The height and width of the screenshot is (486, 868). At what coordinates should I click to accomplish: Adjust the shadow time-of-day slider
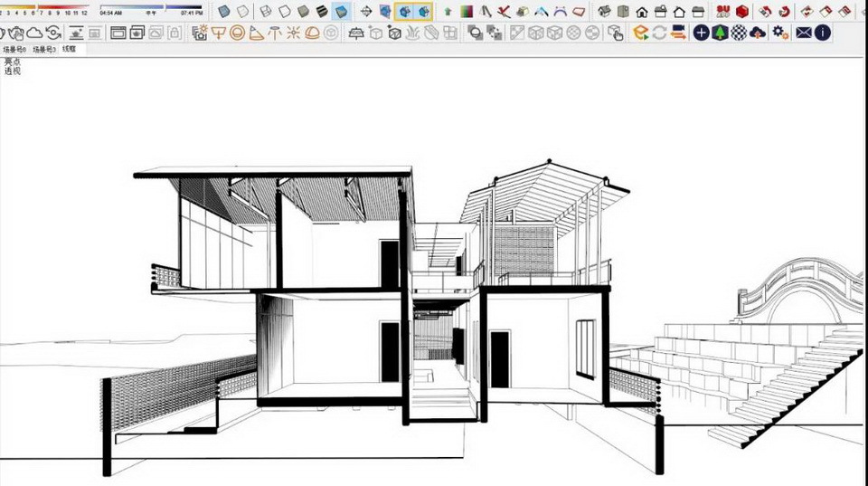(150, 7)
